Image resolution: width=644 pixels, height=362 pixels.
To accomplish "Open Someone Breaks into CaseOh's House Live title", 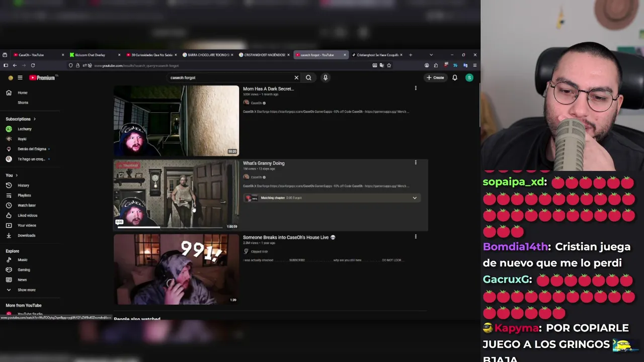I will click(289, 237).
